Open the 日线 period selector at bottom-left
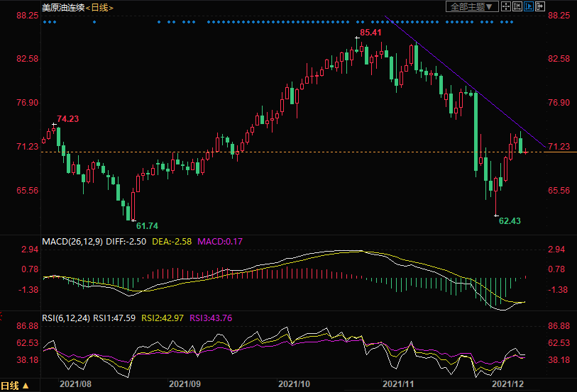Viewport: 577px width, 392px height. tap(16, 386)
